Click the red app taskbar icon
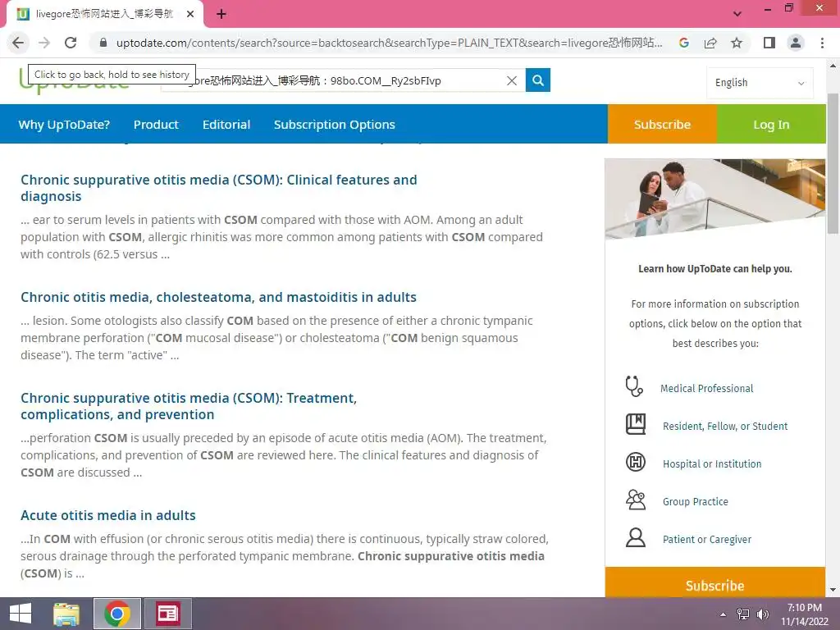The width and height of the screenshot is (840, 630). pos(167,614)
